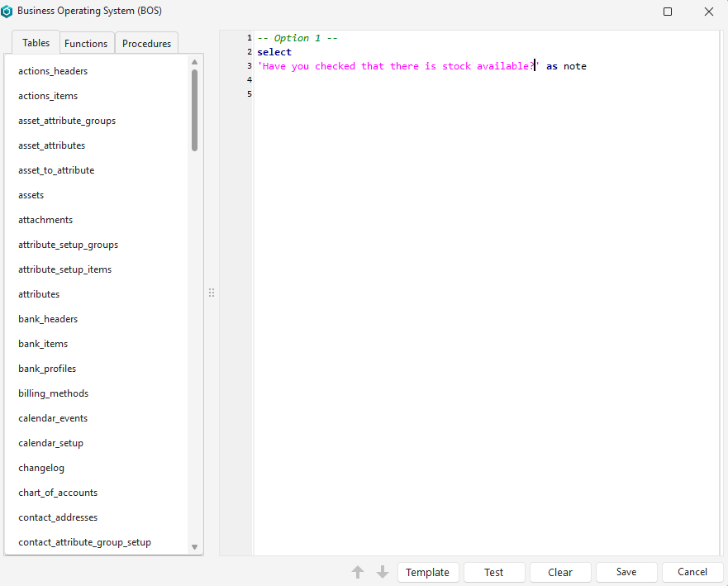Viewport: 728px width, 586px height.
Task: Select the bank_headers table
Action: click(48, 319)
